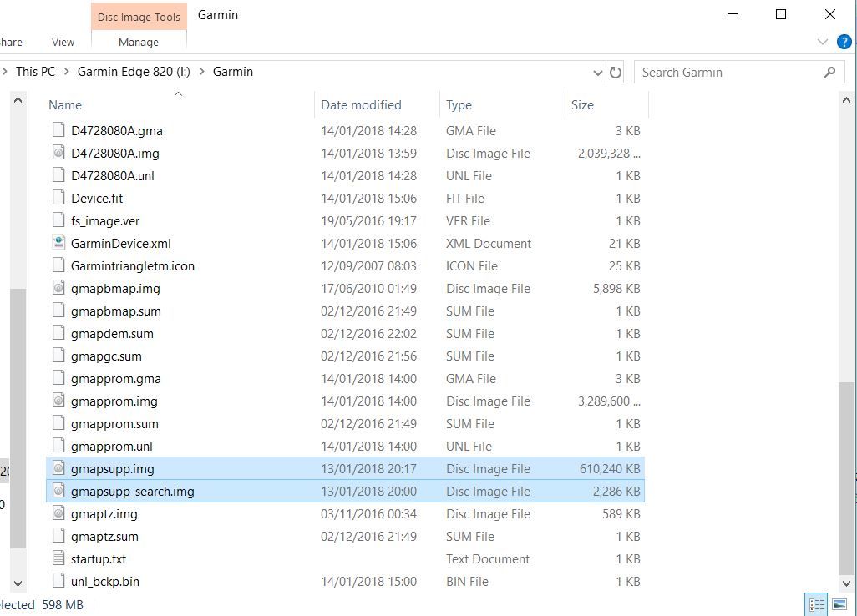Image resolution: width=857 pixels, height=616 pixels.
Task: Click the BIN File type cell
Action: (x=467, y=582)
